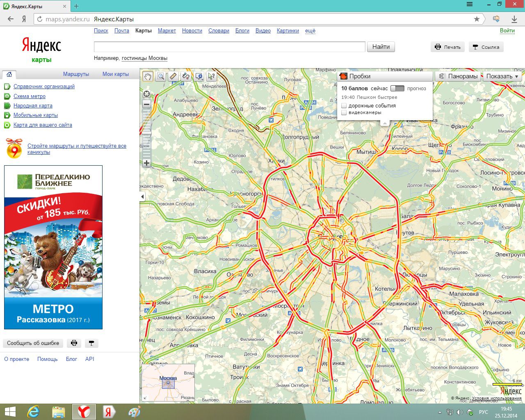Expand the ещё more services menu
Viewport: 525px width, 420px height.
coord(310,31)
